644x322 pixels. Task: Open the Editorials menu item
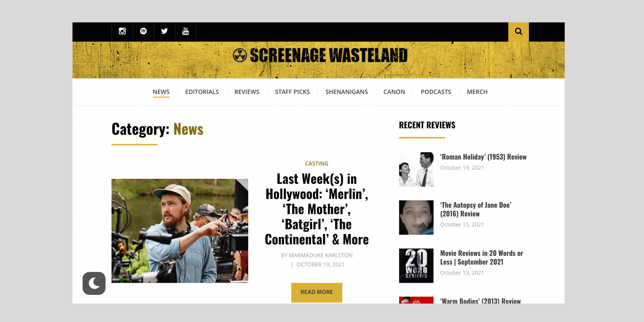(202, 92)
